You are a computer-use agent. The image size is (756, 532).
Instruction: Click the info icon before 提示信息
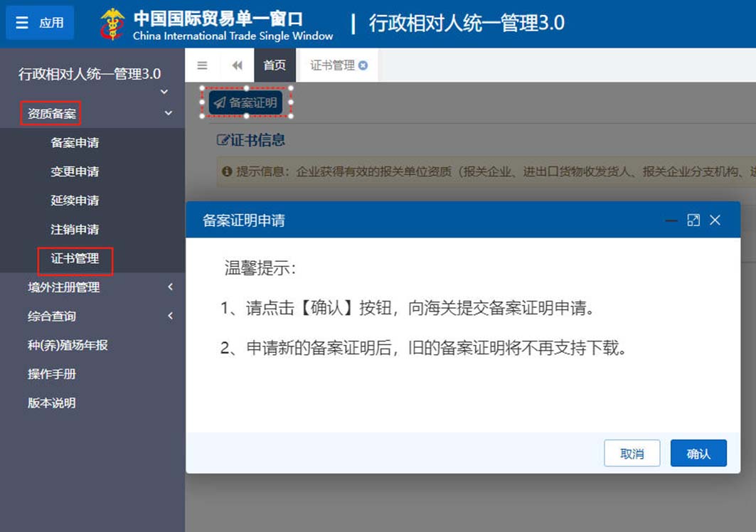pyautogui.click(x=227, y=171)
